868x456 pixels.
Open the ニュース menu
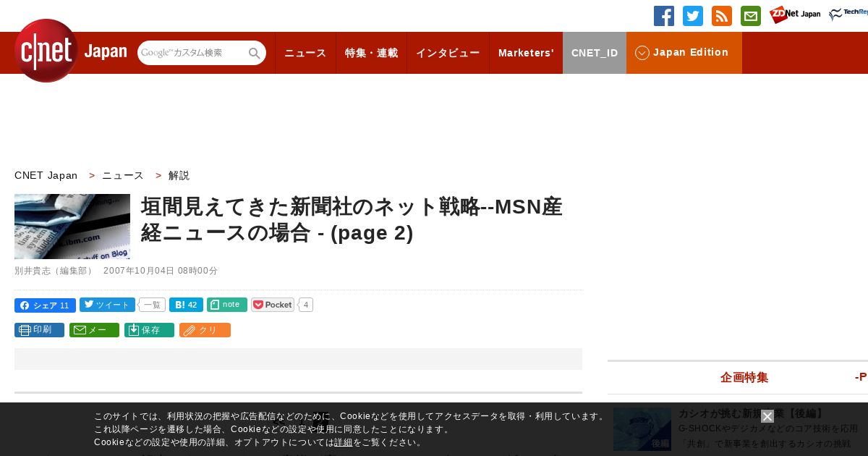(x=305, y=53)
